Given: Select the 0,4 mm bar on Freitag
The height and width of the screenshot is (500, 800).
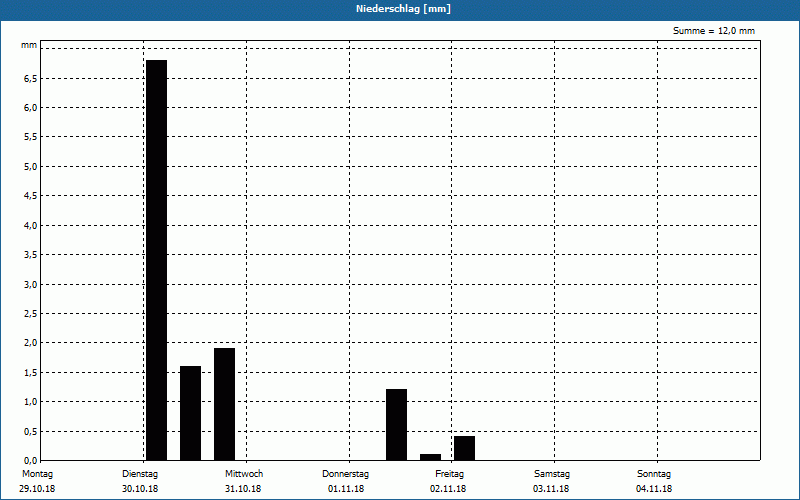Looking at the screenshot, I should tap(464, 448).
